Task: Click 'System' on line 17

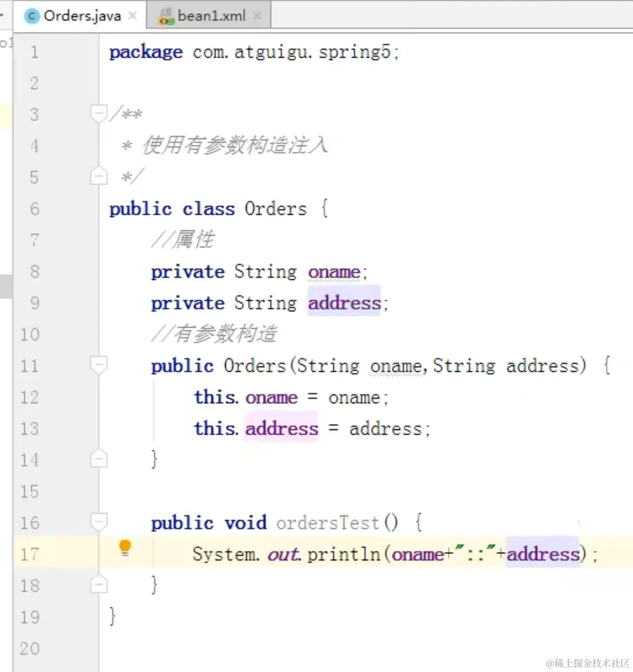Action: [x=224, y=554]
